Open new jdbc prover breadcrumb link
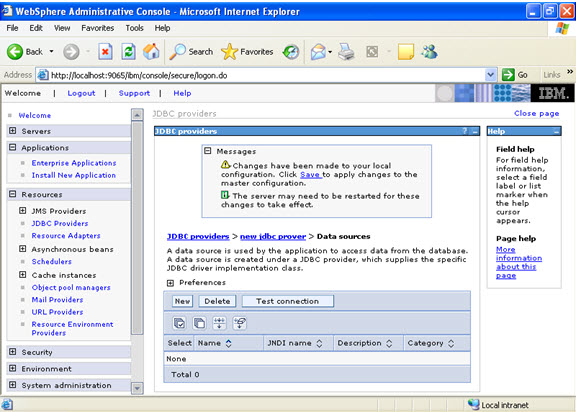 pos(273,236)
